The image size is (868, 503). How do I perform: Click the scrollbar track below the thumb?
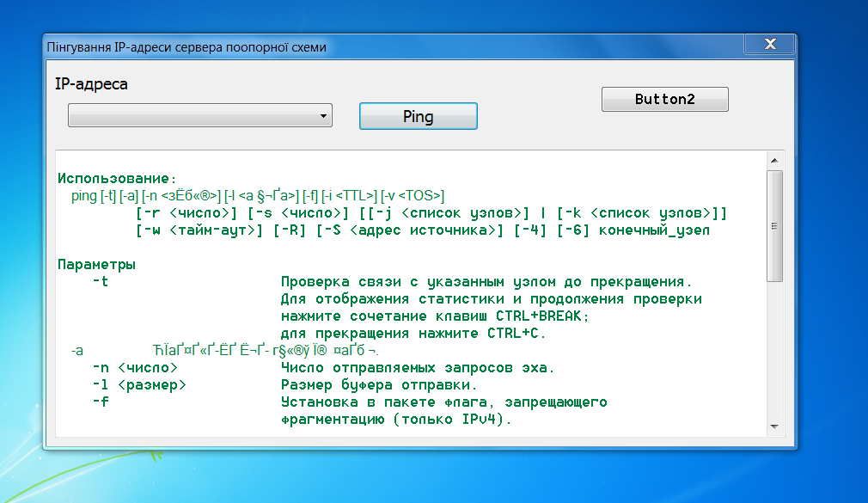coord(774,349)
